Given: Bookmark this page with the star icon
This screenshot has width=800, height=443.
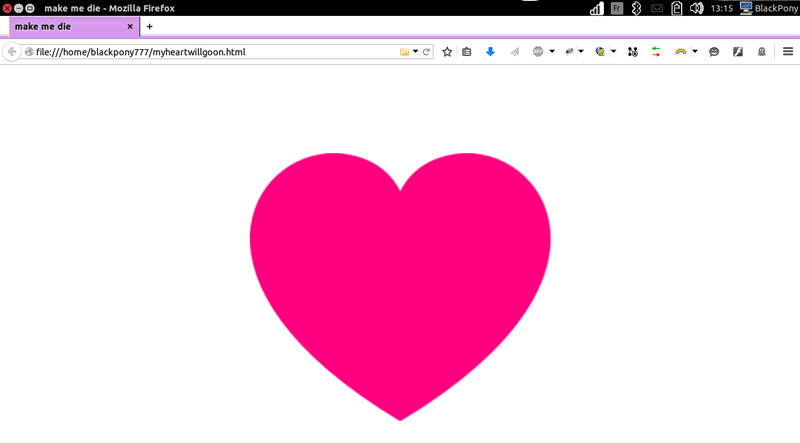Looking at the screenshot, I should click(447, 52).
